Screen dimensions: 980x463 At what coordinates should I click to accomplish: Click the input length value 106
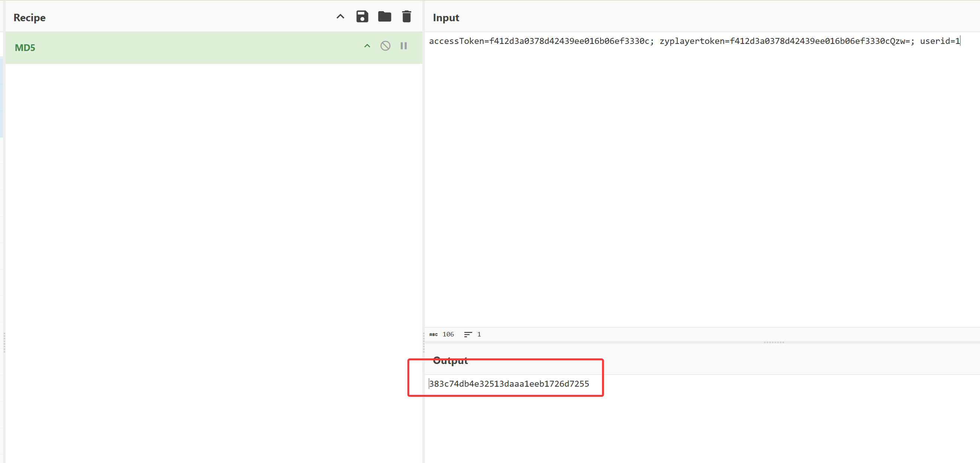[448, 335]
